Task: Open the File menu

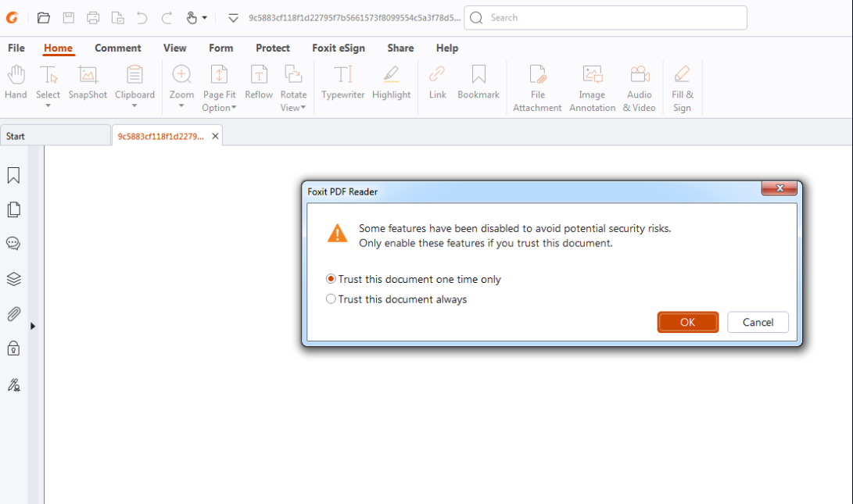Action: (16, 48)
